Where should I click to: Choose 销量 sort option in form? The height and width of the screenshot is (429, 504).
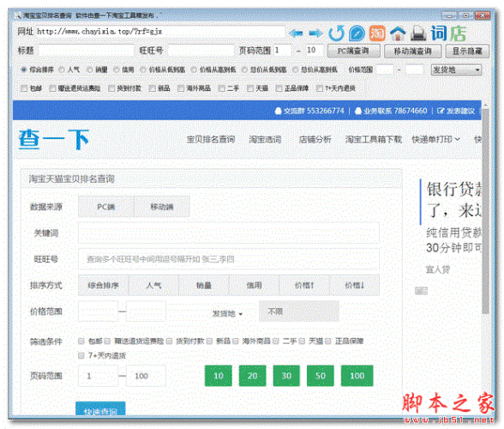pyautogui.click(x=204, y=285)
